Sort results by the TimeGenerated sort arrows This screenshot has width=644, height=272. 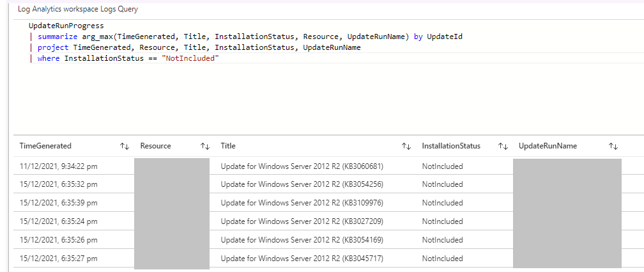[x=125, y=146]
